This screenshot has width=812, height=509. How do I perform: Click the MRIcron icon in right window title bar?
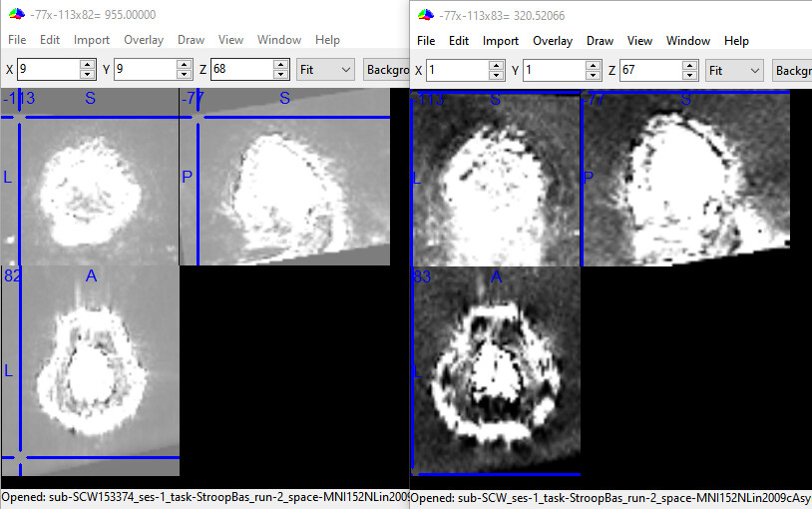click(426, 15)
